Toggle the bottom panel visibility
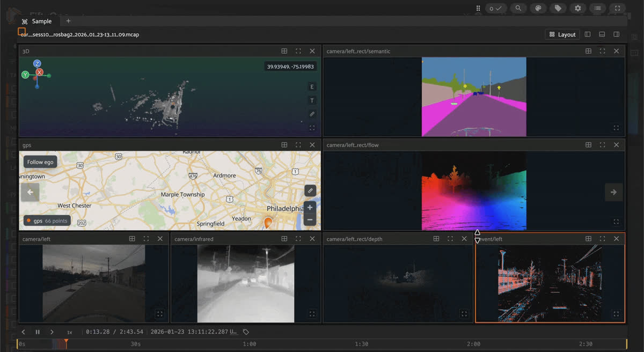The width and height of the screenshot is (644, 352). pyautogui.click(x=602, y=34)
